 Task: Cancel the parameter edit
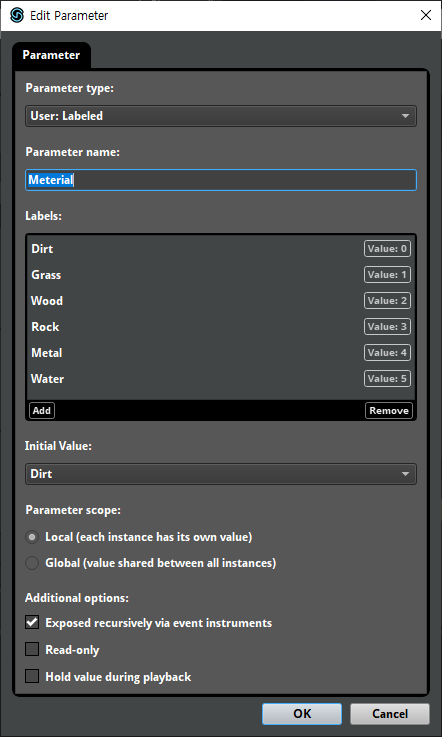coord(390,714)
